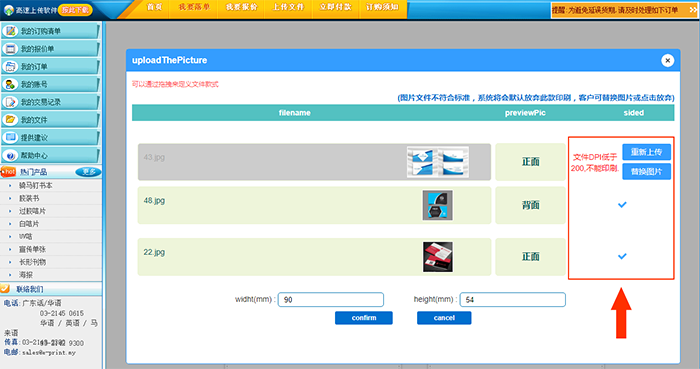
Task: Click the double-arrow icon on the reminder banner
Action: click(693, 10)
